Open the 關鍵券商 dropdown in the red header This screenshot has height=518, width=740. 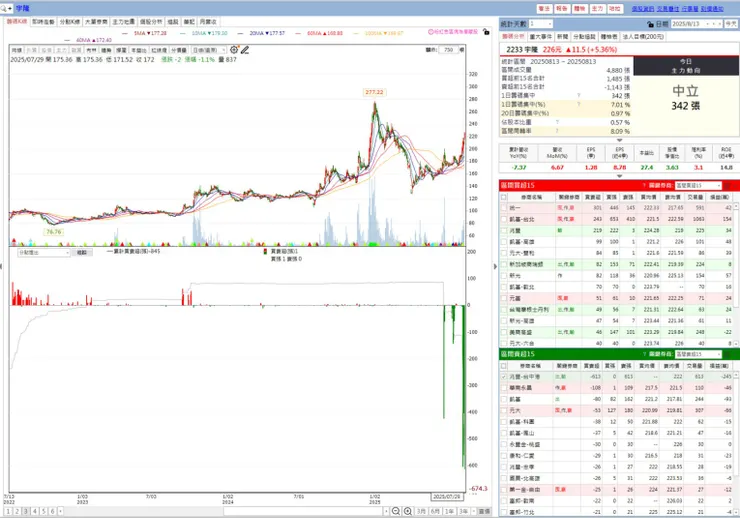coord(698,186)
